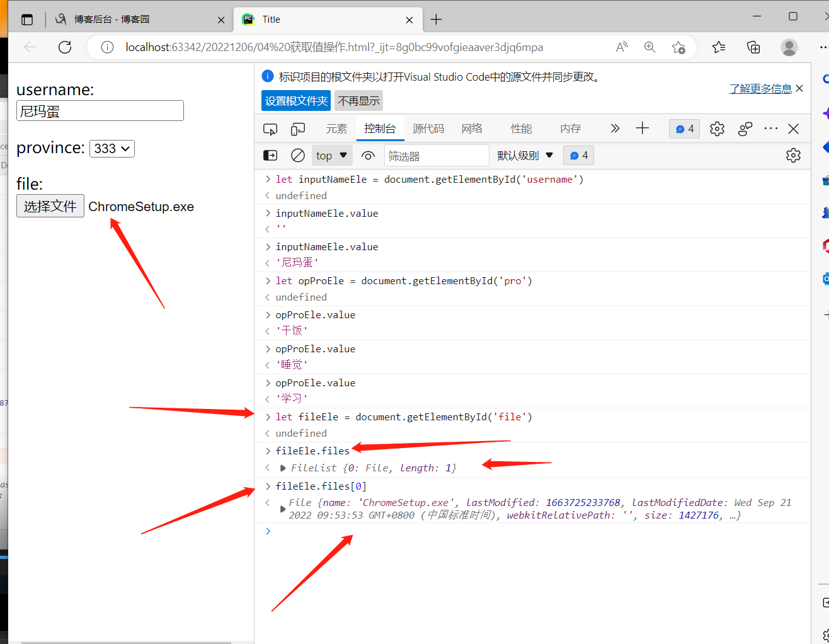The height and width of the screenshot is (644, 829).
Task: Close the DevTools panel
Action: [x=794, y=129]
